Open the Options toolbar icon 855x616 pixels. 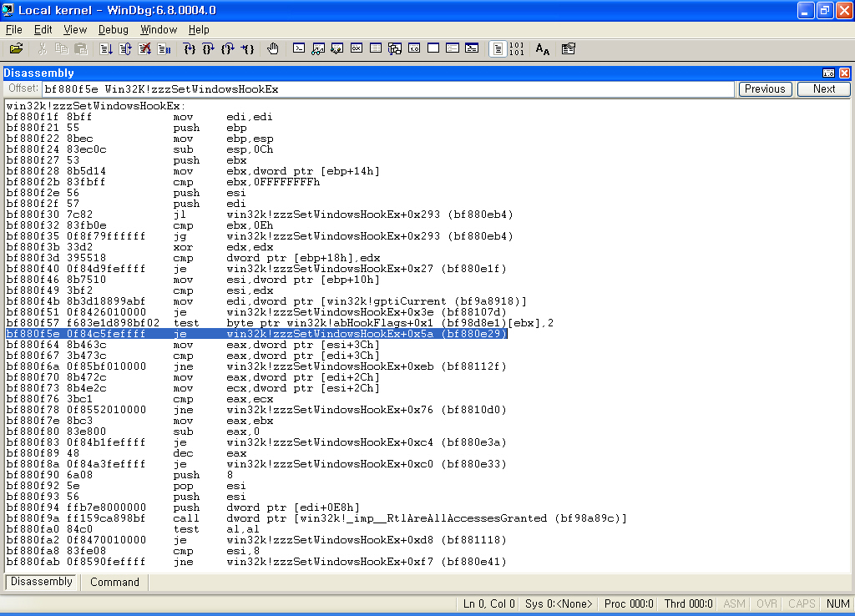(568, 49)
